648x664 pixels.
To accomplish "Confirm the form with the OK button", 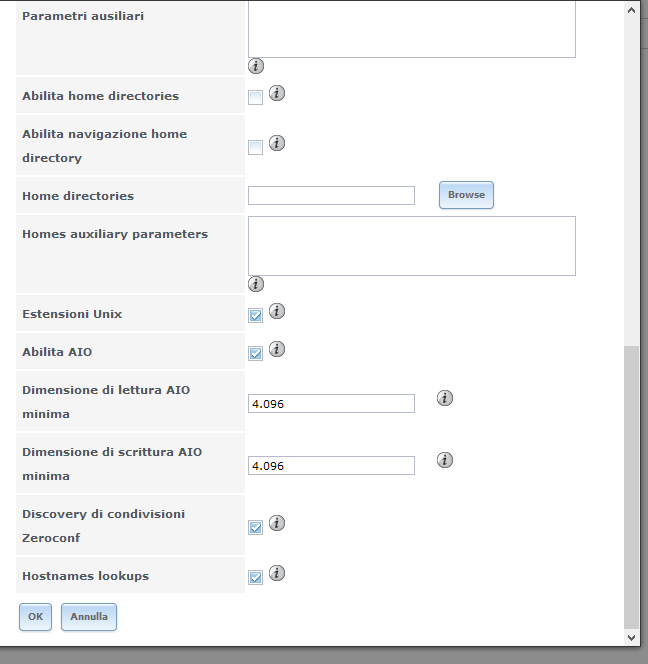I will click(x=35, y=617).
